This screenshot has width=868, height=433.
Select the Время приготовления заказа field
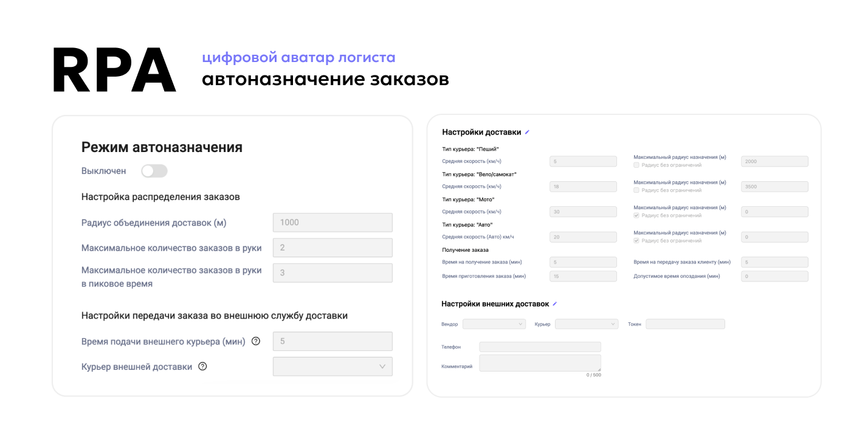coord(583,276)
